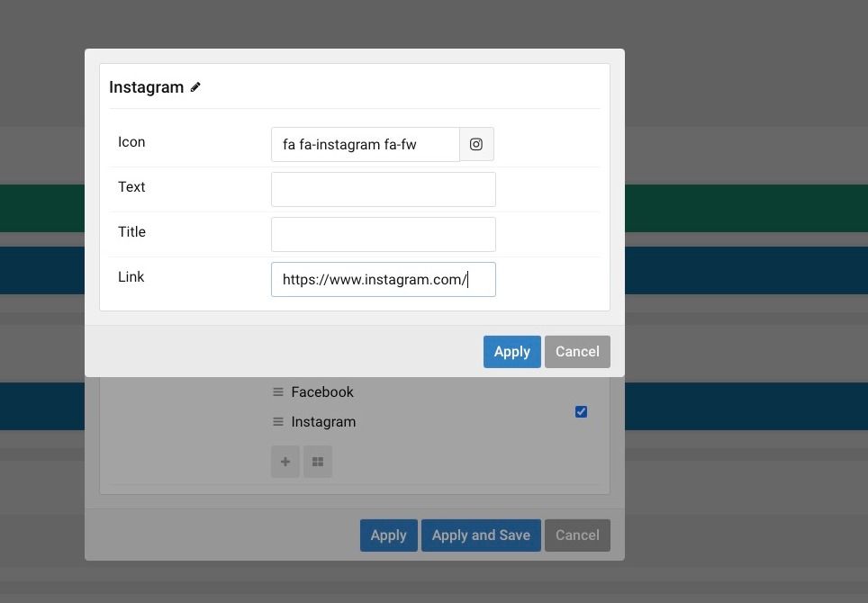The width and height of the screenshot is (868, 603).
Task: Click the lower Apply button
Action: coord(389,535)
